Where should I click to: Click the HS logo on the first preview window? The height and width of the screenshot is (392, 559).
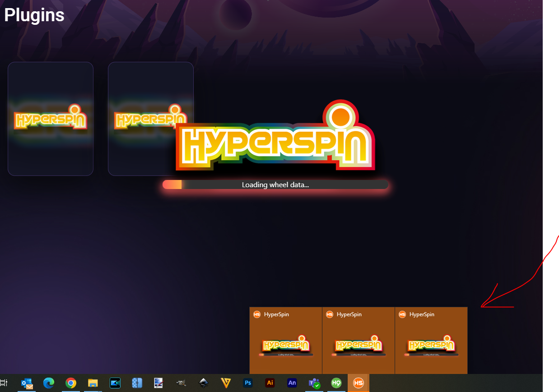pyautogui.click(x=257, y=314)
